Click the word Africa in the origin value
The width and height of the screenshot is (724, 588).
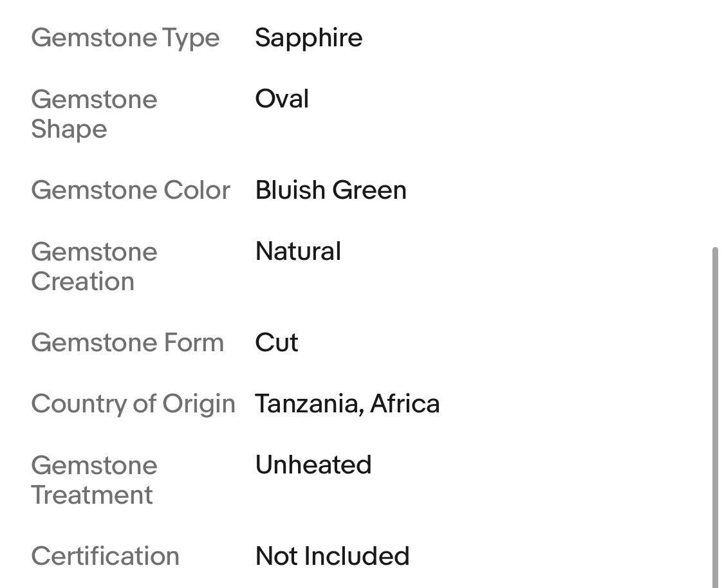tap(405, 403)
